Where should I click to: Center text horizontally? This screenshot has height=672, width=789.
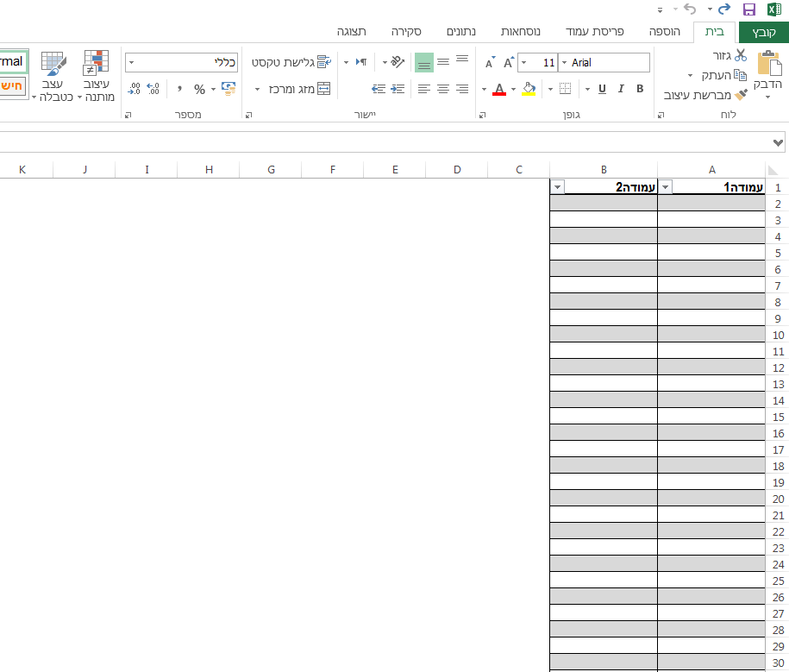point(443,89)
